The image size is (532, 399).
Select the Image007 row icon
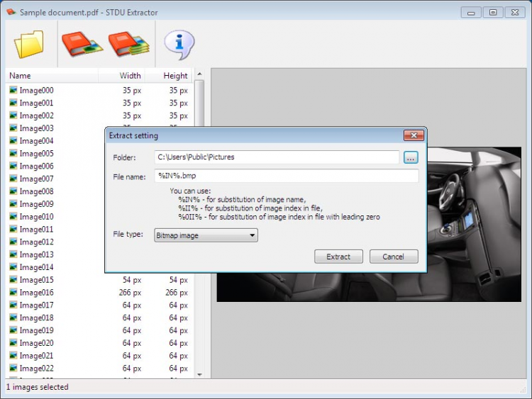[x=13, y=179]
